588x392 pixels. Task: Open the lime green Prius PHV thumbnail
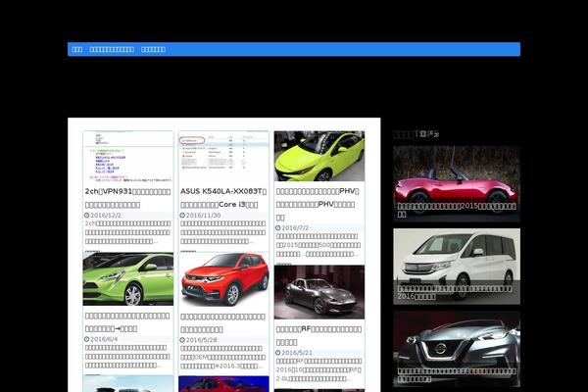[318, 156]
